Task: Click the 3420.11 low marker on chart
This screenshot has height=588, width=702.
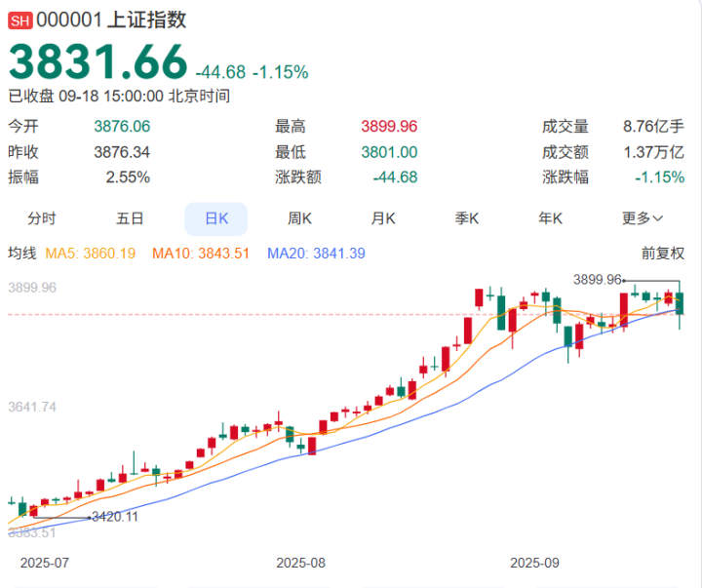Action: [x=115, y=517]
